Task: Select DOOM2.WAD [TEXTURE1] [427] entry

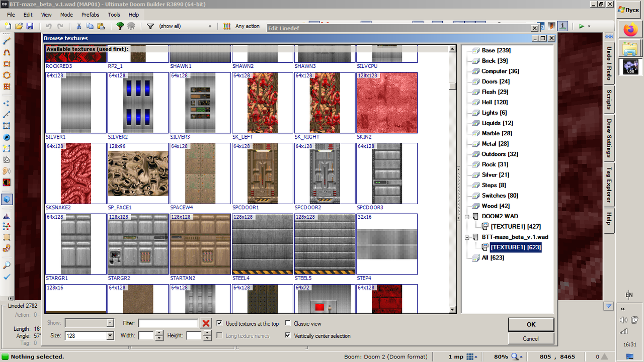Action: tap(516, 227)
